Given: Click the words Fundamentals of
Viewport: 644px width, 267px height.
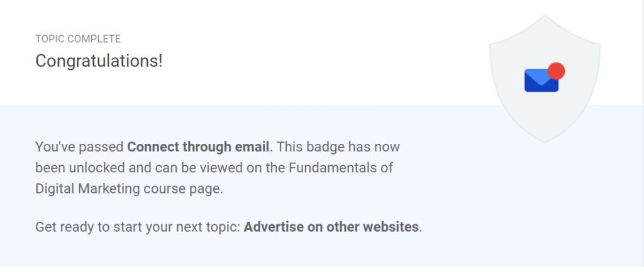Looking at the screenshot, I should 341,168.
